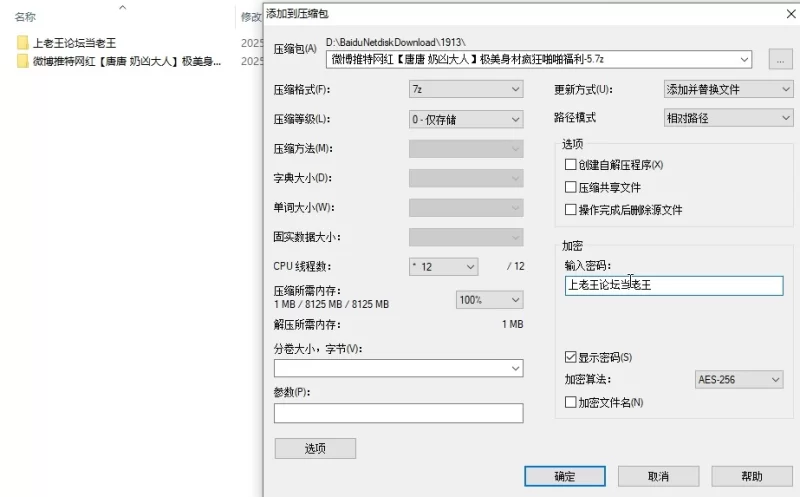Click the sort arrow above 名称 column
This screenshot has width=800, height=497.
(122, 7)
